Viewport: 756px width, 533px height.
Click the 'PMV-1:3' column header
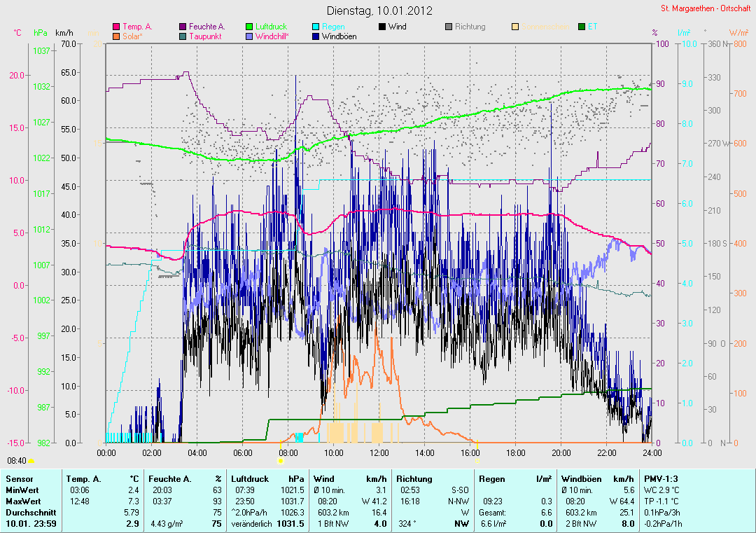pyautogui.click(x=661, y=479)
